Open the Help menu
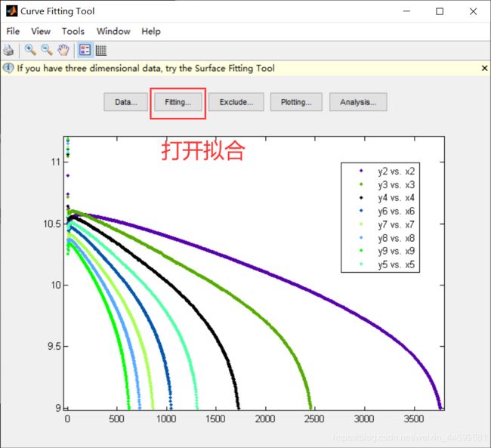 coord(151,31)
